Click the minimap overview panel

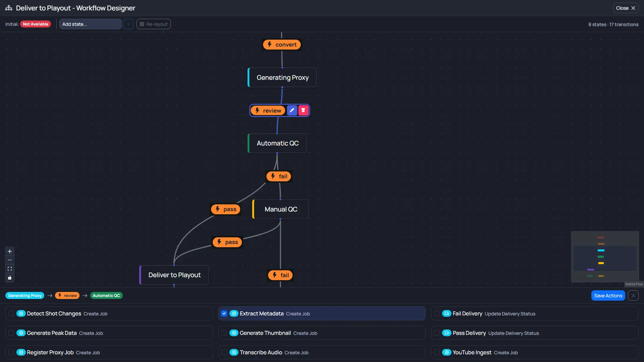[605, 257]
